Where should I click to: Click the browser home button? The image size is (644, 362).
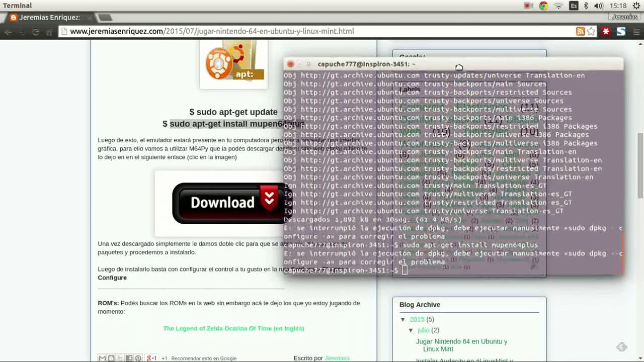[x=49, y=32]
